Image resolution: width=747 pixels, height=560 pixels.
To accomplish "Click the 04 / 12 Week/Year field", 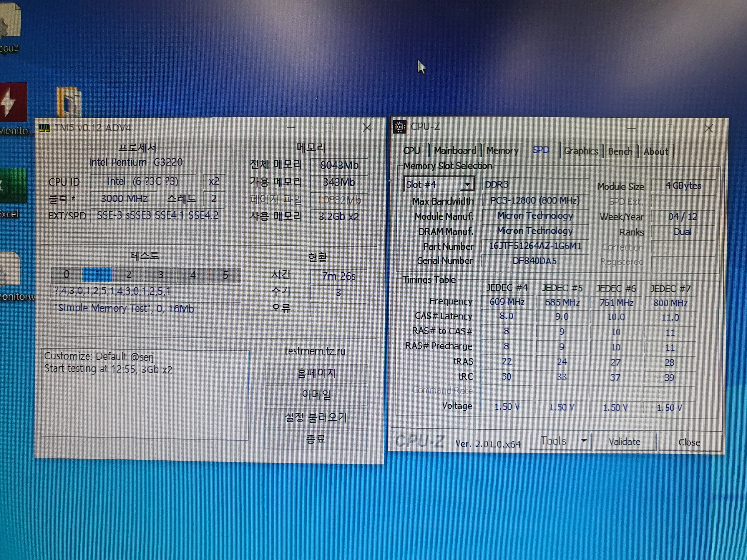I will (x=683, y=217).
